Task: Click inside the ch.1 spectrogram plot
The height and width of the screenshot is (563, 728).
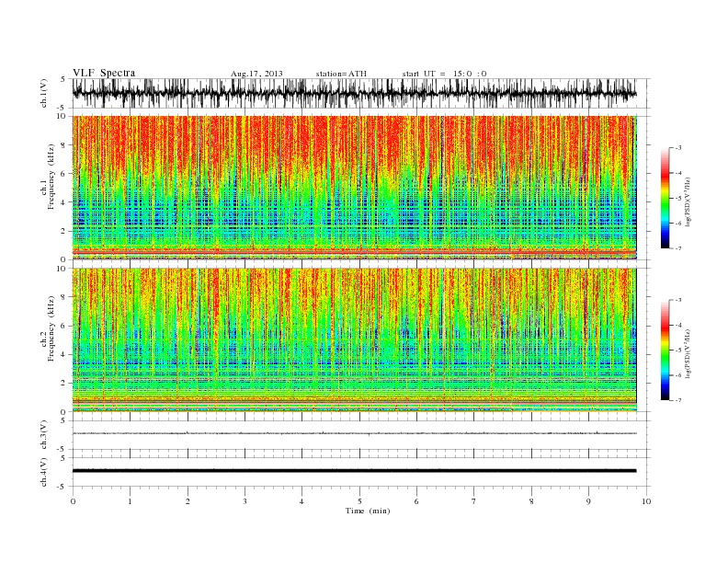Action: tap(354, 188)
